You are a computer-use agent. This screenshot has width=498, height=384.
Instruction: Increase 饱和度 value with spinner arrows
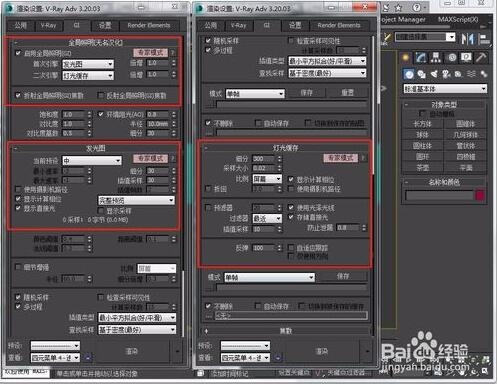point(89,112)
